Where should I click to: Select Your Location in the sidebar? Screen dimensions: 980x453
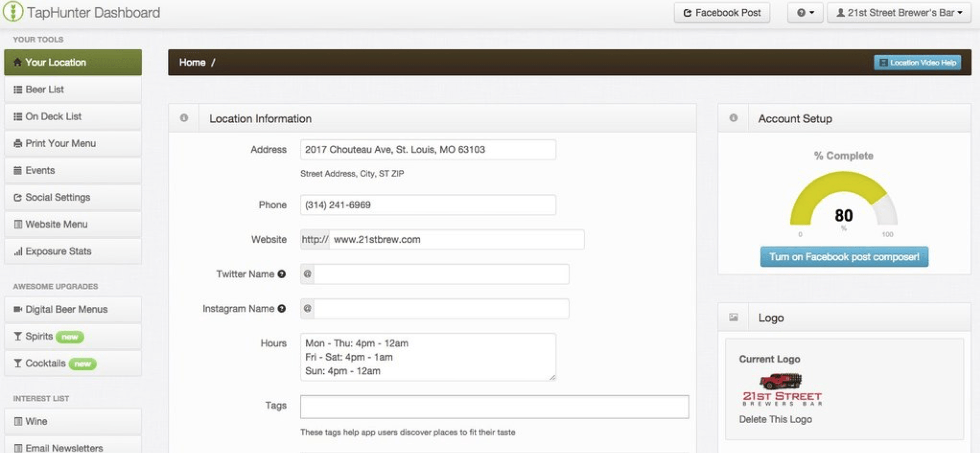click(73, 62)
